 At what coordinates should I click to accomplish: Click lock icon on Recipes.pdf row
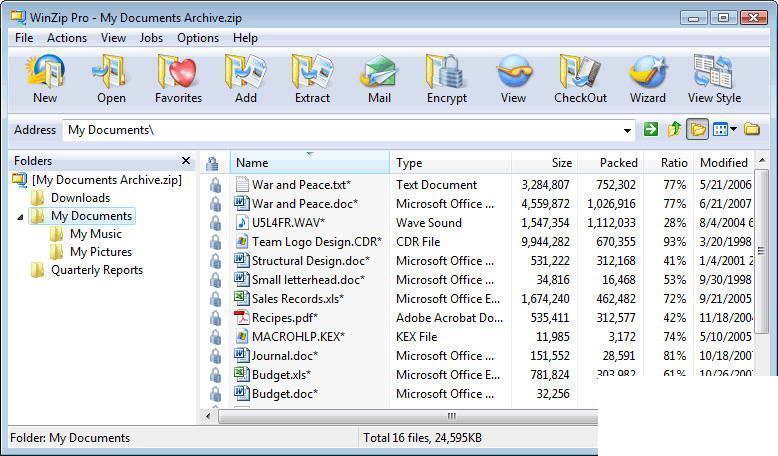pyautogui.click(x=215, y=318)
